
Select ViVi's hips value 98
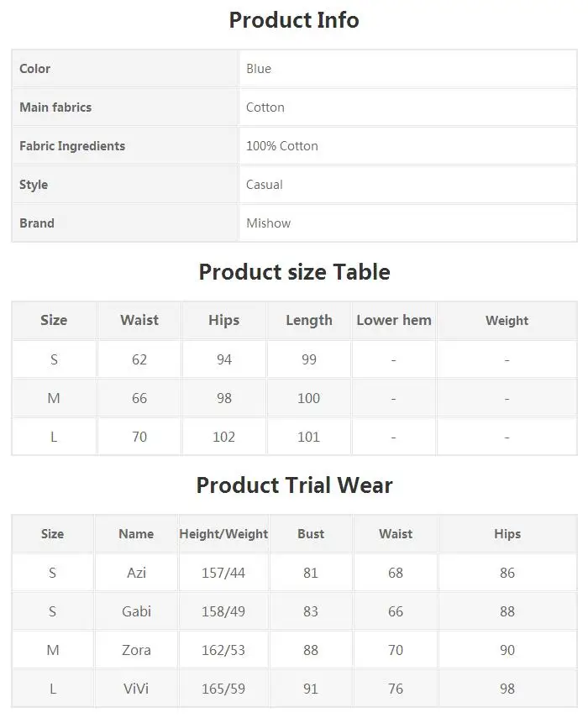507,689
